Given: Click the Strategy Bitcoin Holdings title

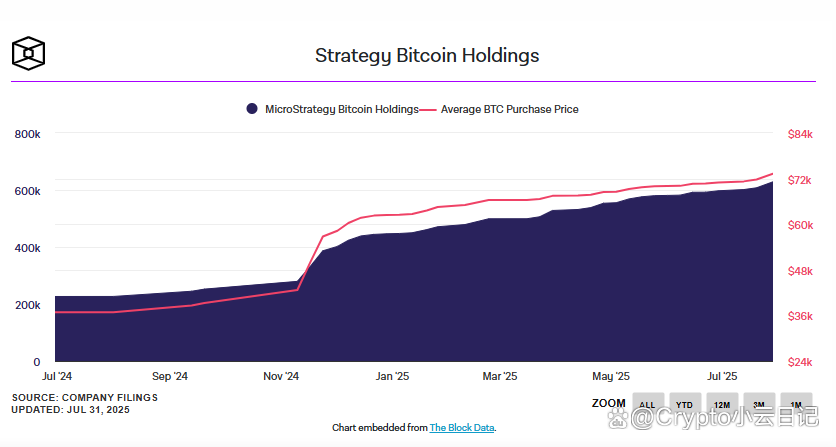Looking at the screenshot, I should coord(427,55).
